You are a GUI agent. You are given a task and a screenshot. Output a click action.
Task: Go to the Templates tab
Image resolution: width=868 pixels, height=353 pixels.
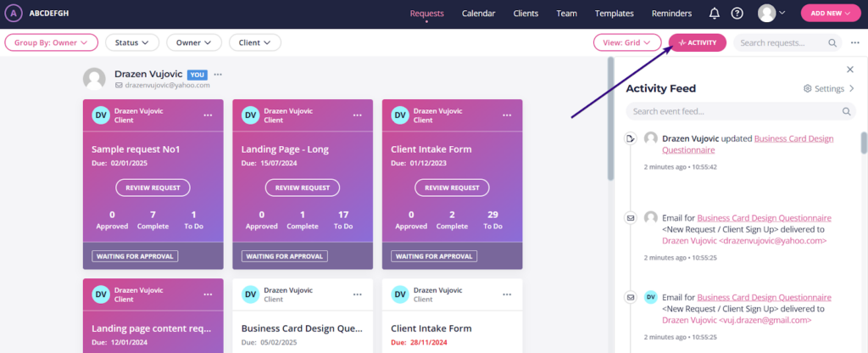[x=614, y=14]
